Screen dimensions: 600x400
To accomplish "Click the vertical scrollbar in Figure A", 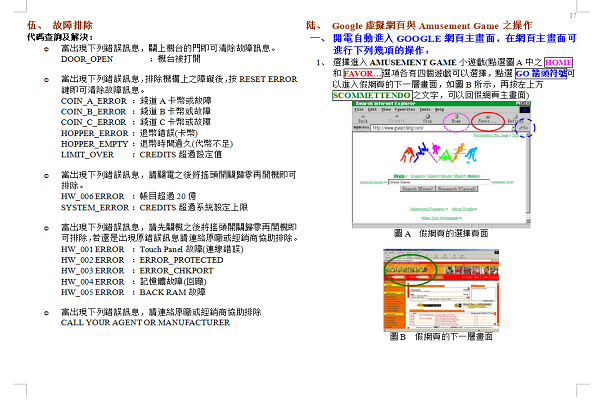I will 528,178.
